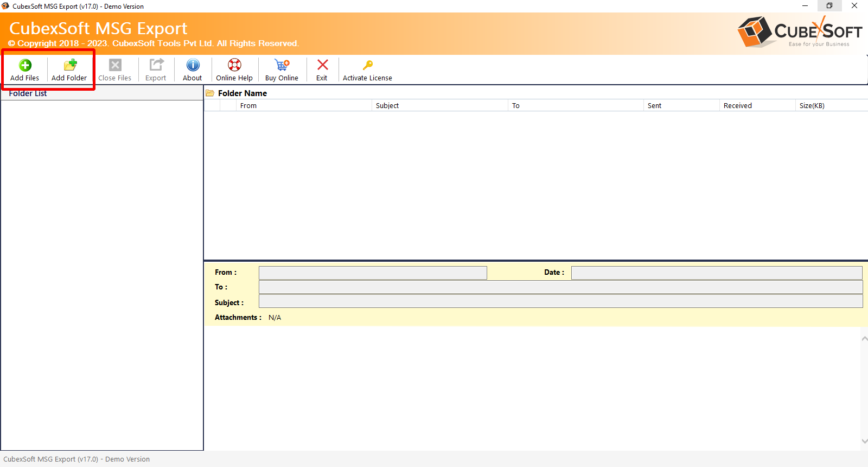The width and height of the screenshot is (868, 467).
Task: Click inside the From preview field
Action: point(373,273)
